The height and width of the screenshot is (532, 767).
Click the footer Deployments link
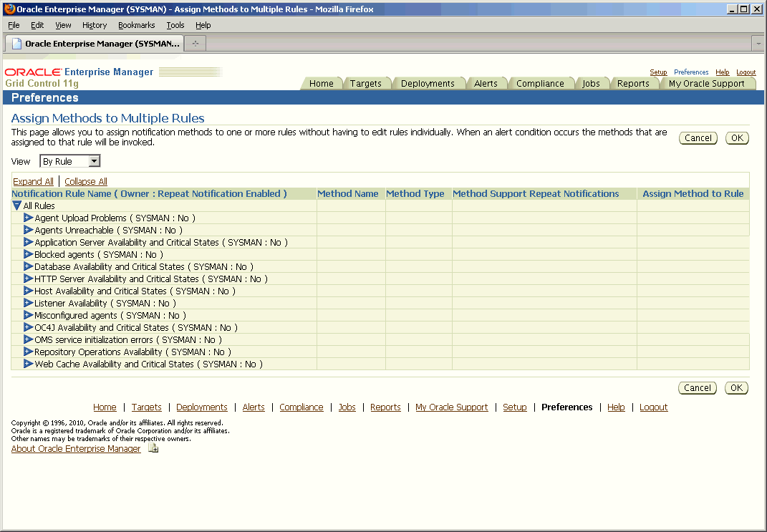(x=201, y=407)
